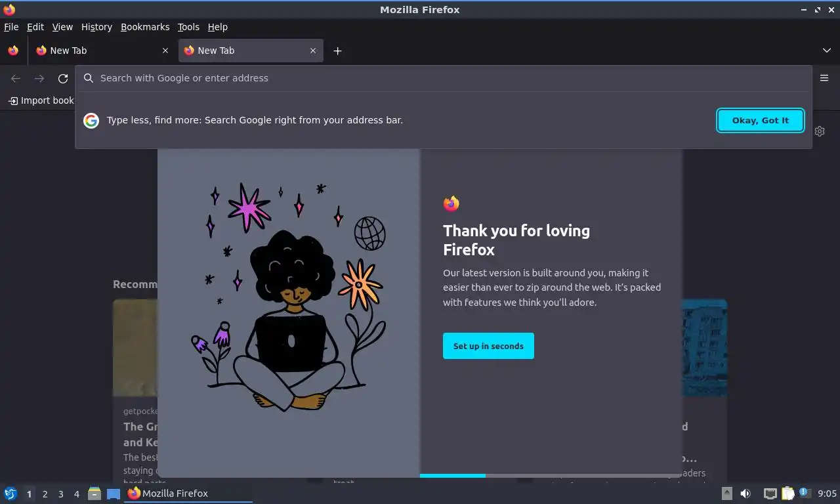This screenshot has width=840, height=504.
Task: Close the second New Tab
Action: point(313,51)
